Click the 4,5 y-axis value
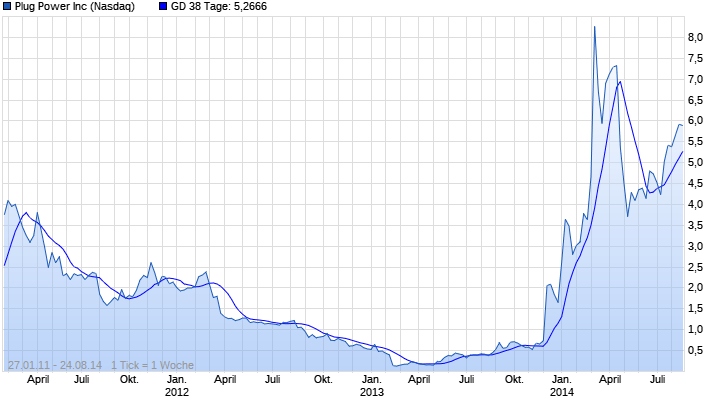726x405 pixels. point(695,184)
